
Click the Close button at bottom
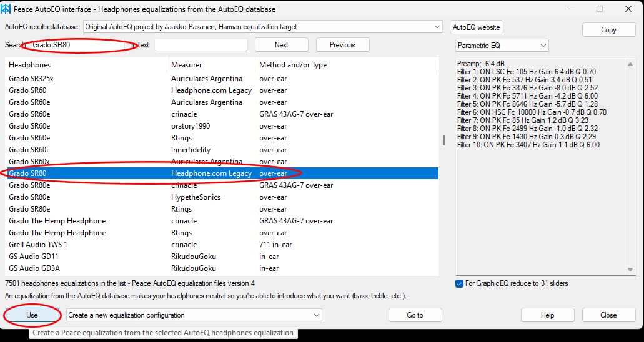(x=608, y=315)
